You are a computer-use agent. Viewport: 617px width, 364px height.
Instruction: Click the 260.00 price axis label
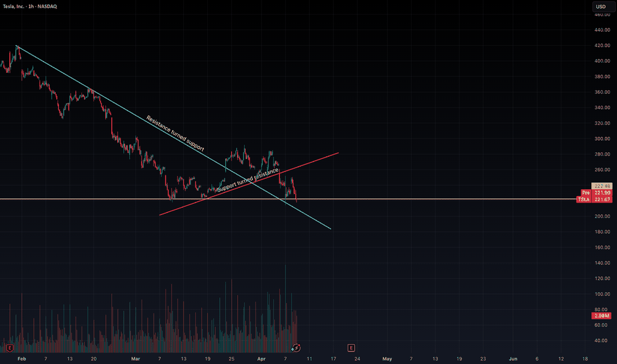602,170
